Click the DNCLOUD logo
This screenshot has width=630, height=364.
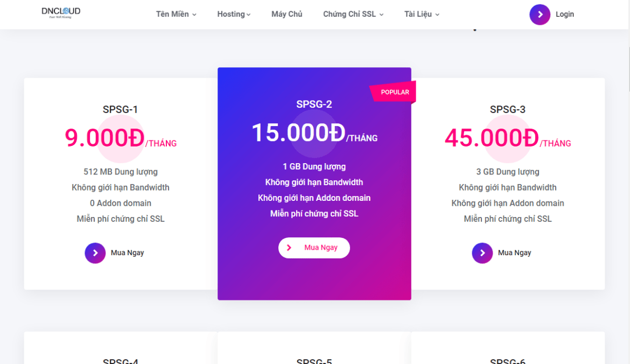(61, 13)
